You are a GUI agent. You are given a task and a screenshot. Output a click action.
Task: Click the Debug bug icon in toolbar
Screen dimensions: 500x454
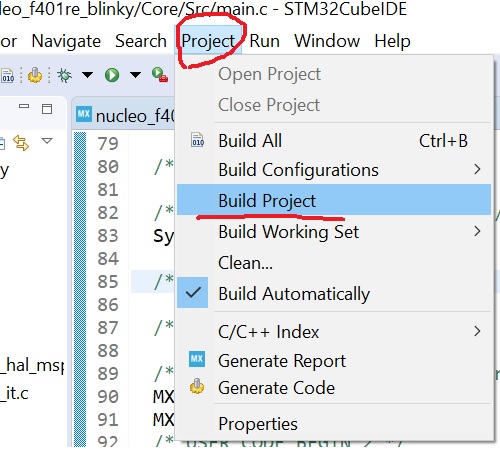pos(64,75)
